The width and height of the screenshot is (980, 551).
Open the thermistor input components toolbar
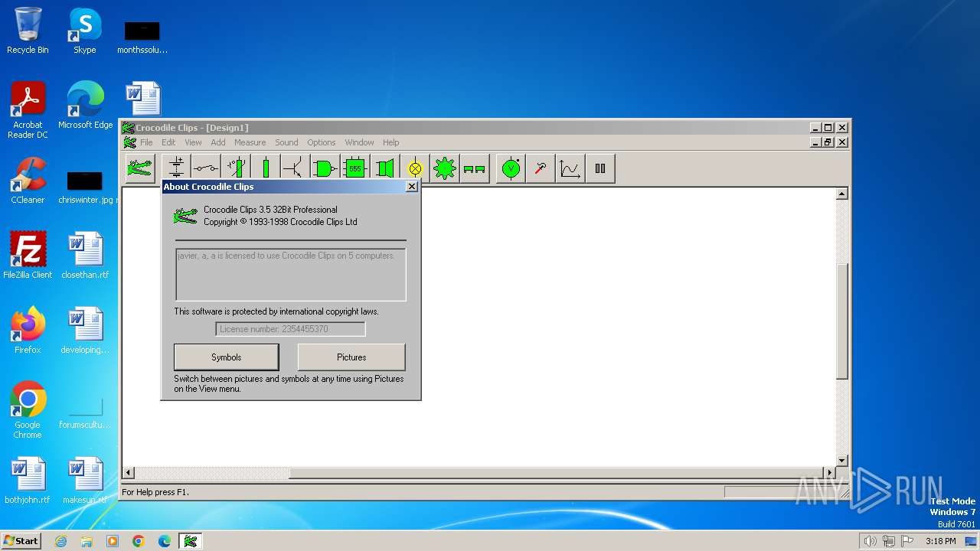236,168
